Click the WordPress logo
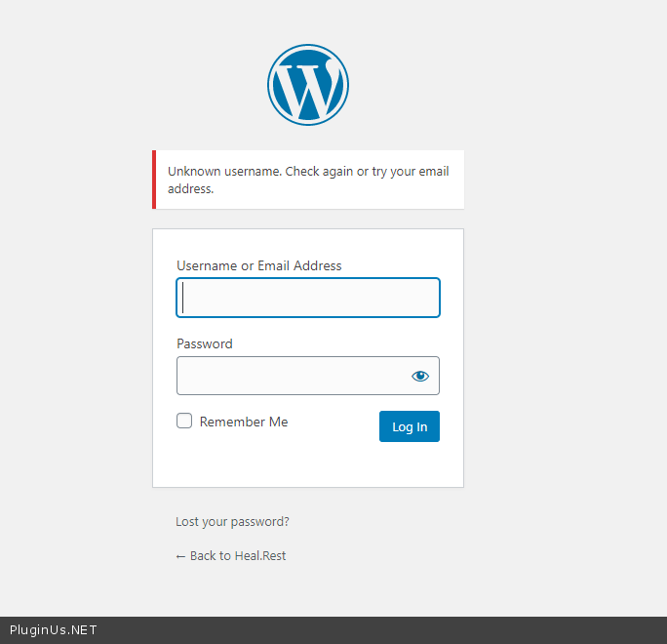Screen dimensions: 667x644 (308, 85)
